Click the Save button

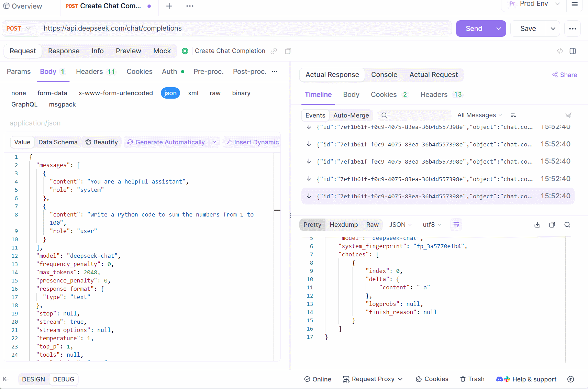528,29
